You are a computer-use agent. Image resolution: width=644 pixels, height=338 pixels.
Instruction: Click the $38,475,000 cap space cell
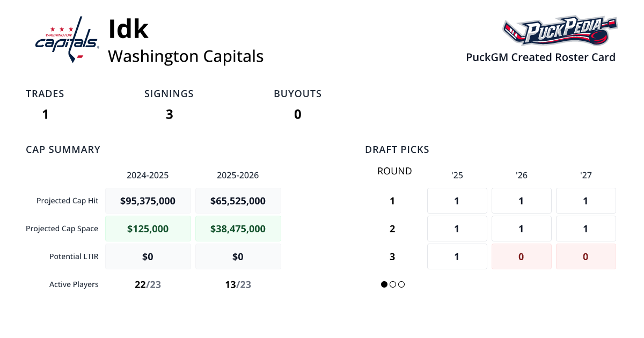(238, 229)
